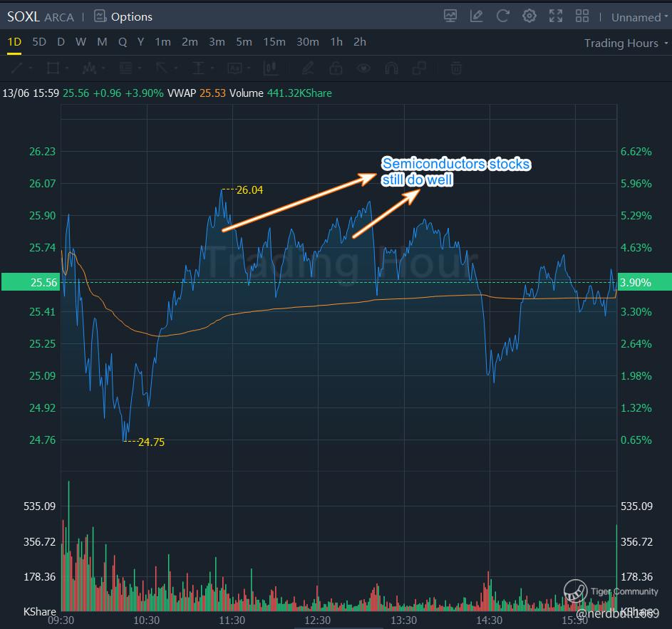This screenshot has height=629, width=672.
Task: Select the 1h interval
Action: pos(336,42)
